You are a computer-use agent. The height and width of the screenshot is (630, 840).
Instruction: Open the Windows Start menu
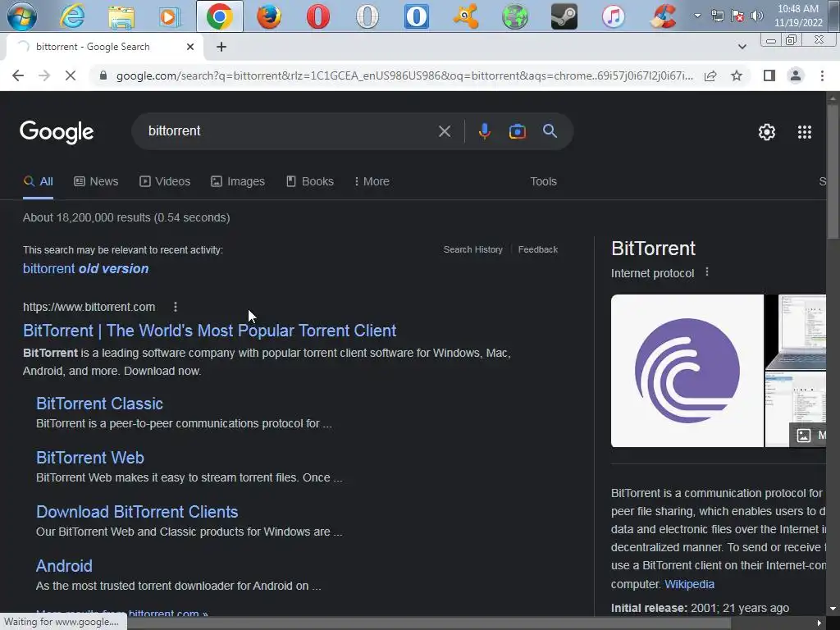(x=22, y=16)
